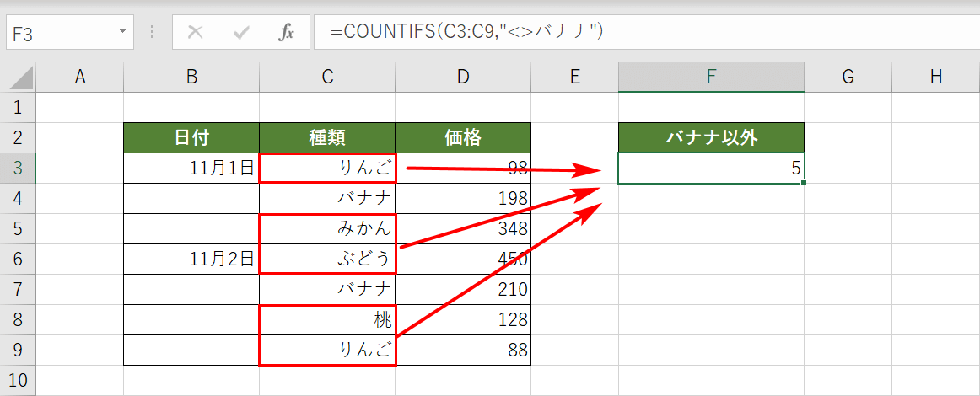Select column A header
Image resolution: width=980 pixels, height=396 pixels.
pos(79,77)
